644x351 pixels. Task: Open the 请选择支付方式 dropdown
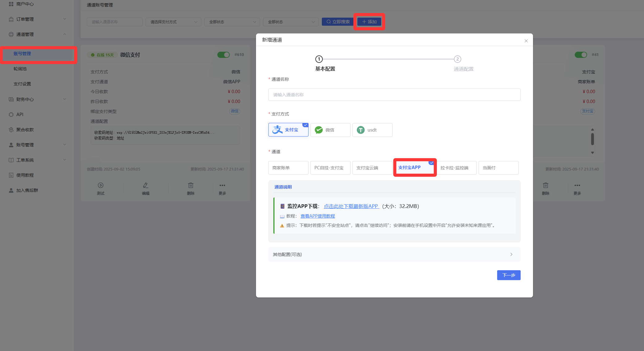pos(173,22)
